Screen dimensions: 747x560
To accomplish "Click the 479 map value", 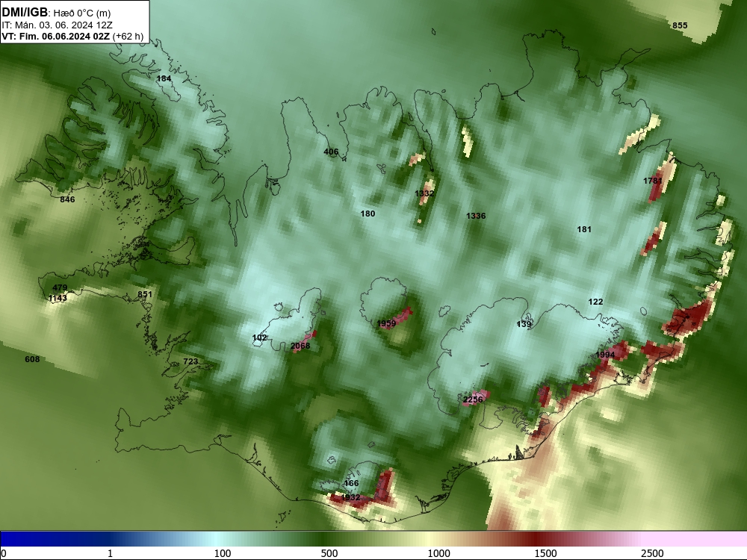I will tap(60, 287).
